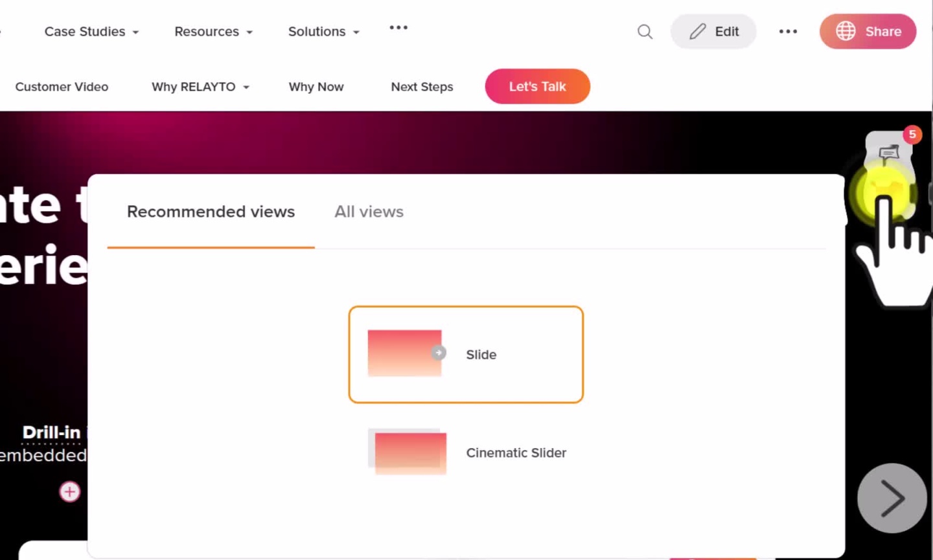Select the Recommended views tab

coord(211,212)
